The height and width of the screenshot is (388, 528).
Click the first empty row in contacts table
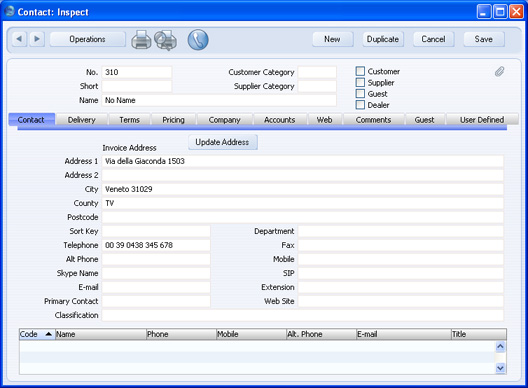(257, 346)
